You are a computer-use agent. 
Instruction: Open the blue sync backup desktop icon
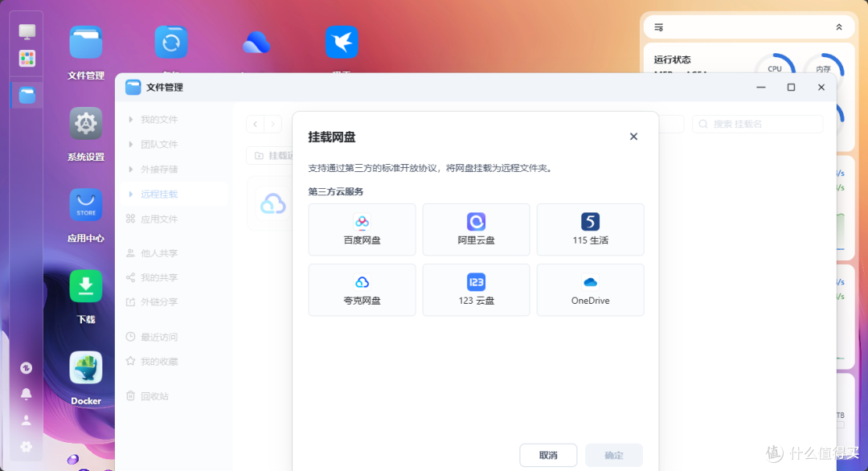171,42
